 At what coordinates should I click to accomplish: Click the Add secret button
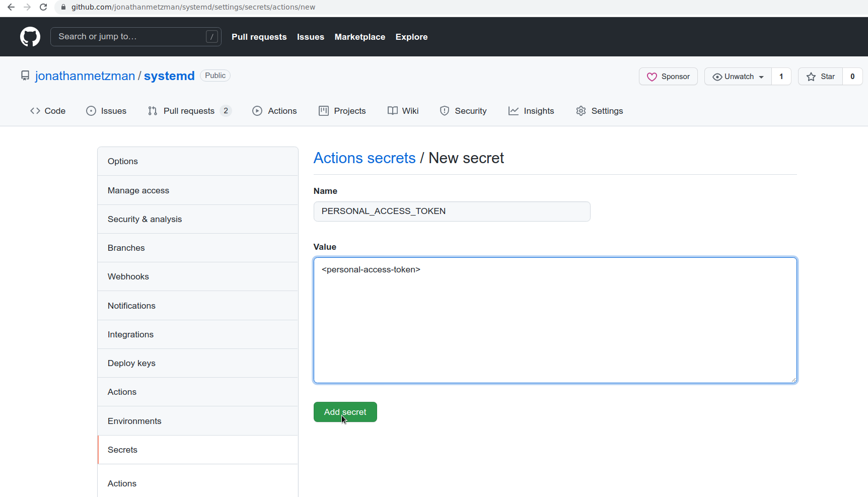tap(345, 412)
